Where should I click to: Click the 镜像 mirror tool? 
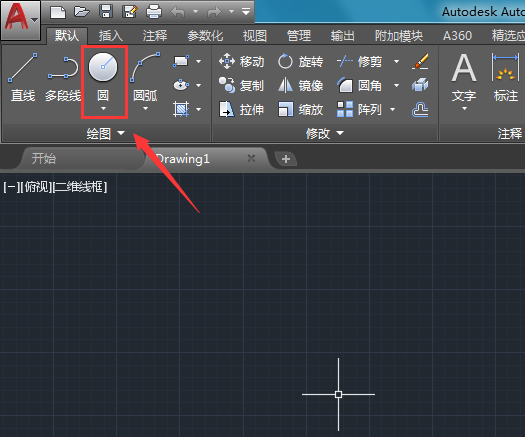(300, 85)
